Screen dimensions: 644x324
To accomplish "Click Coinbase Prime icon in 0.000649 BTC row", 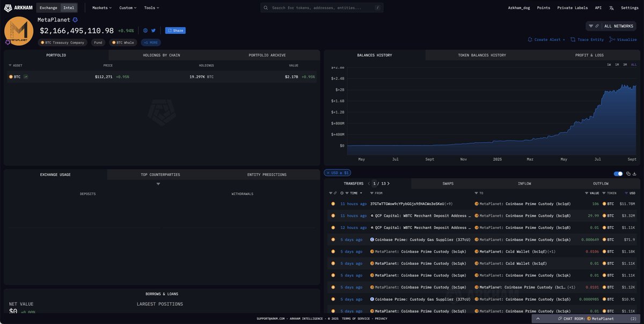I will (372, 239).
